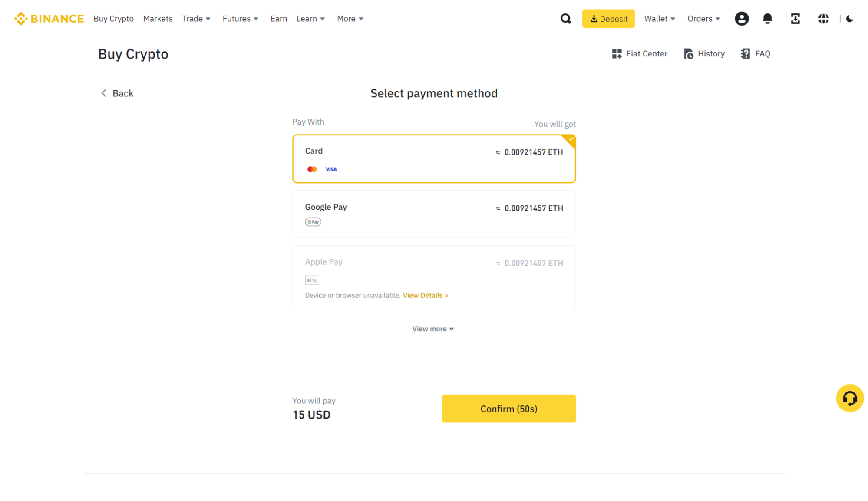Click the Confirm button
The width and height of the screenshot is (868, 501).
(508, 409)
